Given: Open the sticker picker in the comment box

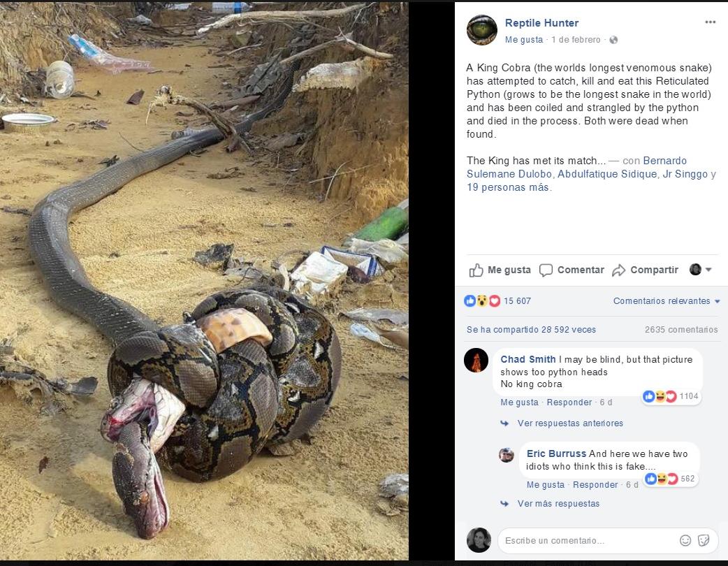Looking at the screenshot, I should pyautogui.click(x=704, y=540).
